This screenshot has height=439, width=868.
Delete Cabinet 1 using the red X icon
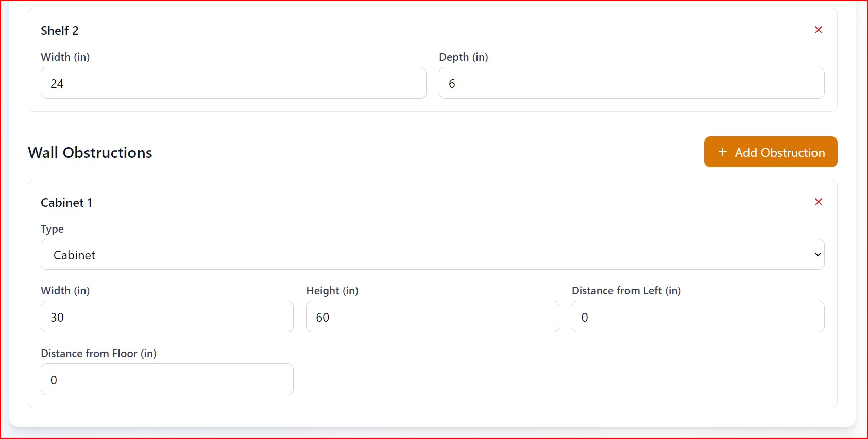point(818,202)
